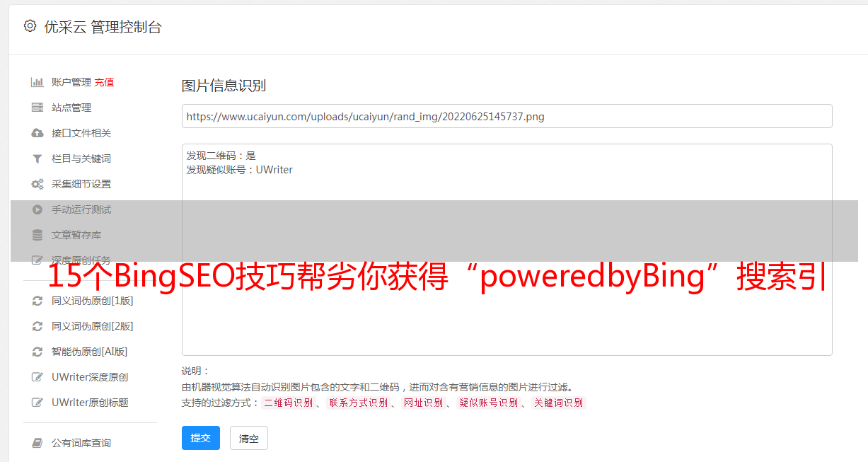
Task: Click the edit icon beside UWriter深度原创
Action: [37, 377]
